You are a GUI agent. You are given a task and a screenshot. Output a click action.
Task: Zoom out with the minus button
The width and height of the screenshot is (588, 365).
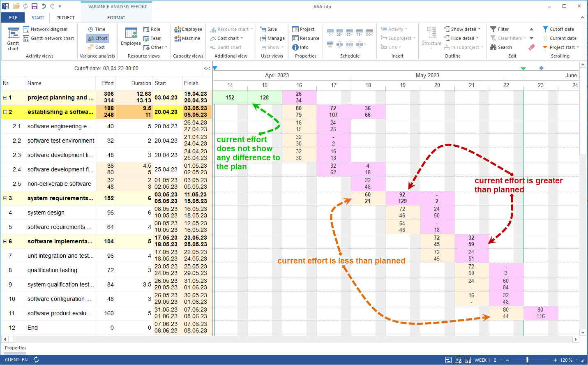[x=507, y=360]
